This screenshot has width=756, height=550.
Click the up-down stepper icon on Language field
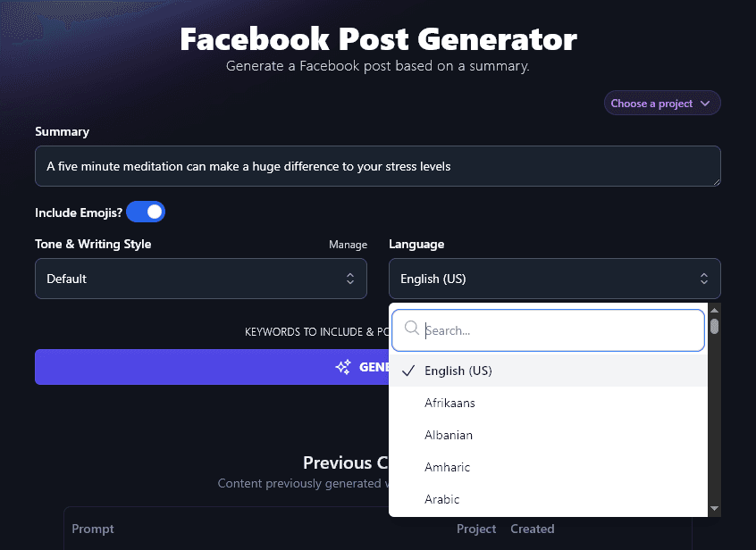(705, 278)
